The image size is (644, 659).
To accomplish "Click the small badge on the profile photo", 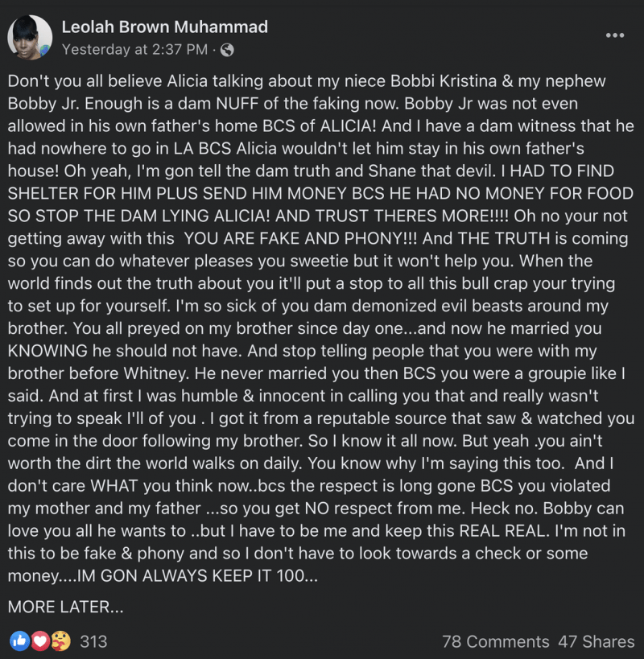I will (x=44, y=51).
